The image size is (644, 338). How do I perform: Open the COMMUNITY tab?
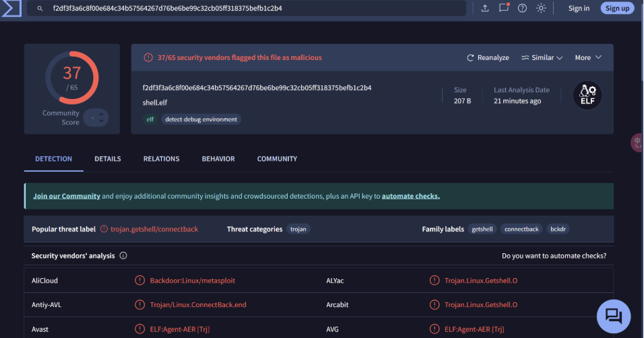(x=278, y=159)
